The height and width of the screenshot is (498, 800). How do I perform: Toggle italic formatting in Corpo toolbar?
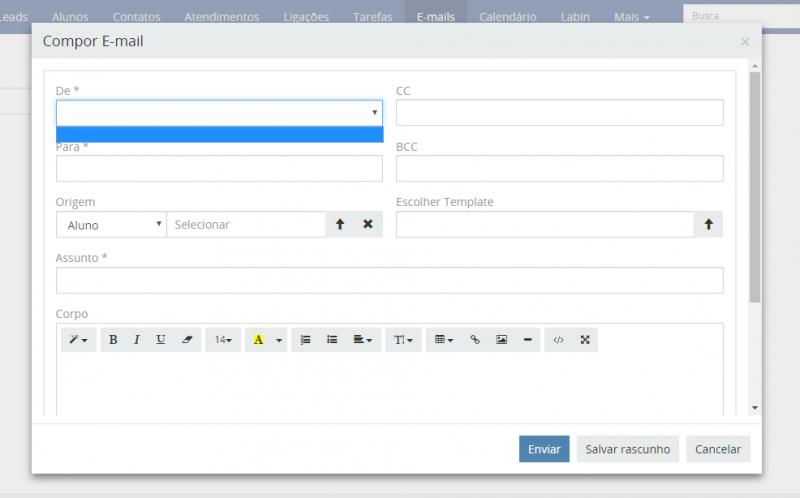point(137,340)
